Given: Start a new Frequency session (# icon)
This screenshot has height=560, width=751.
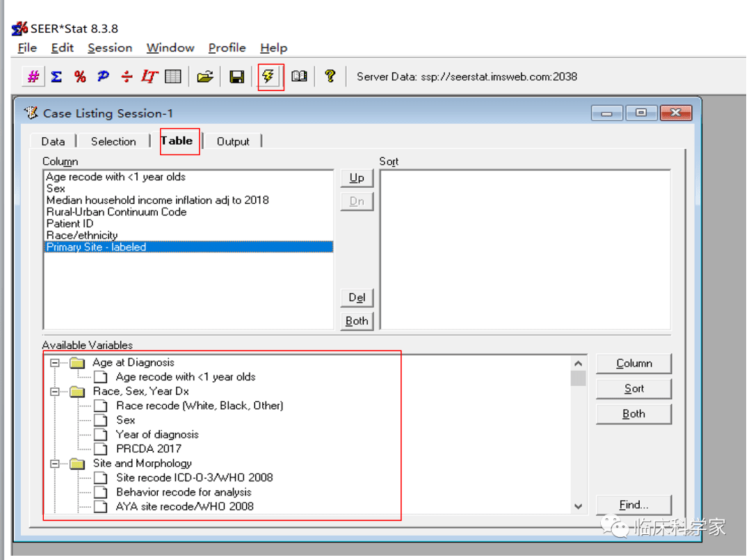Looking at the screenshot, I should [x=33, y=77].
